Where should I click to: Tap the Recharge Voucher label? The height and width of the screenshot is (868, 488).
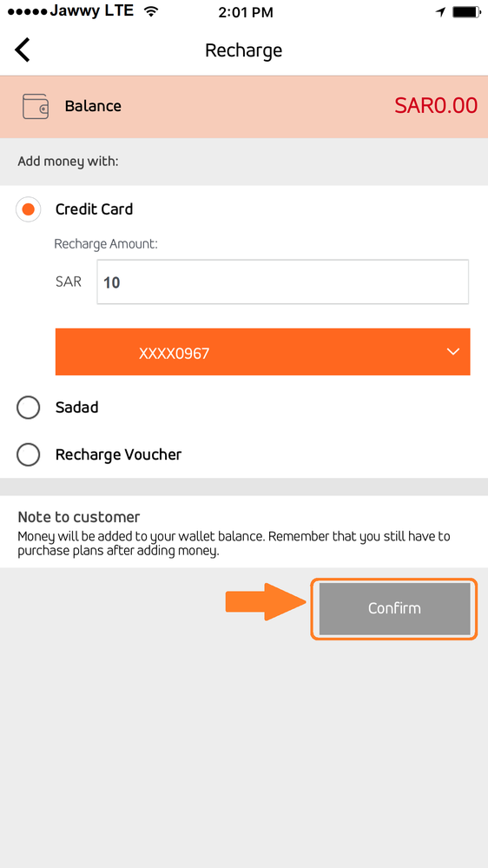tap(118, 455)
